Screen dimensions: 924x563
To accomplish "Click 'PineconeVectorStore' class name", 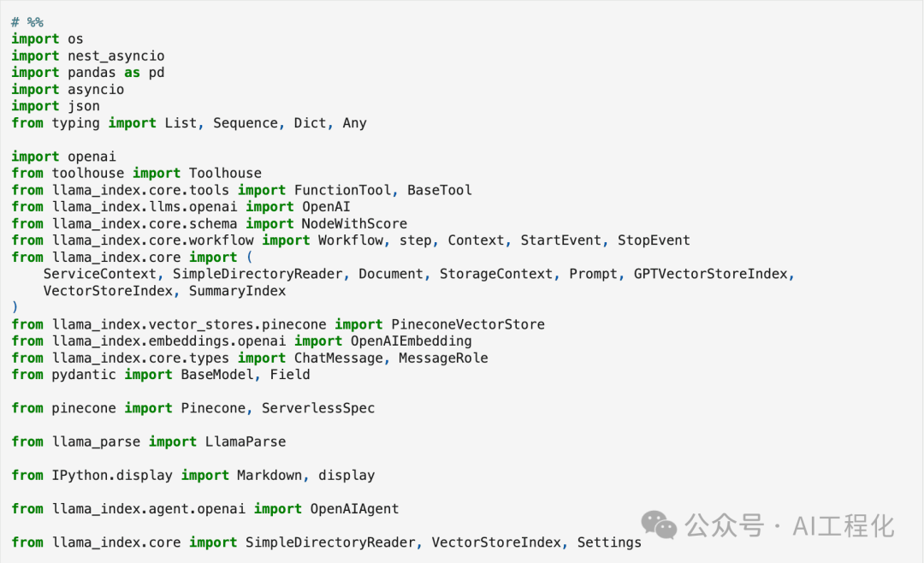I will [468, 325].
